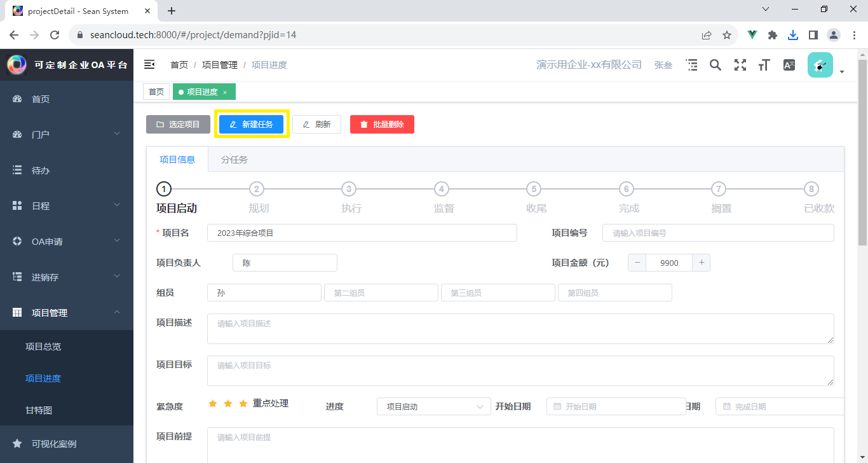Click the 新建任务 button
The image size is (868, 463).
[251, 124]
